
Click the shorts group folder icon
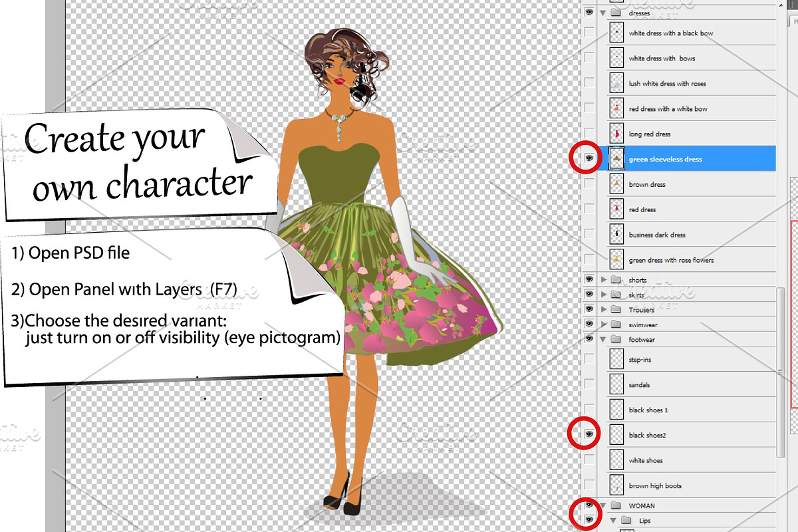[x=615, y=279]
